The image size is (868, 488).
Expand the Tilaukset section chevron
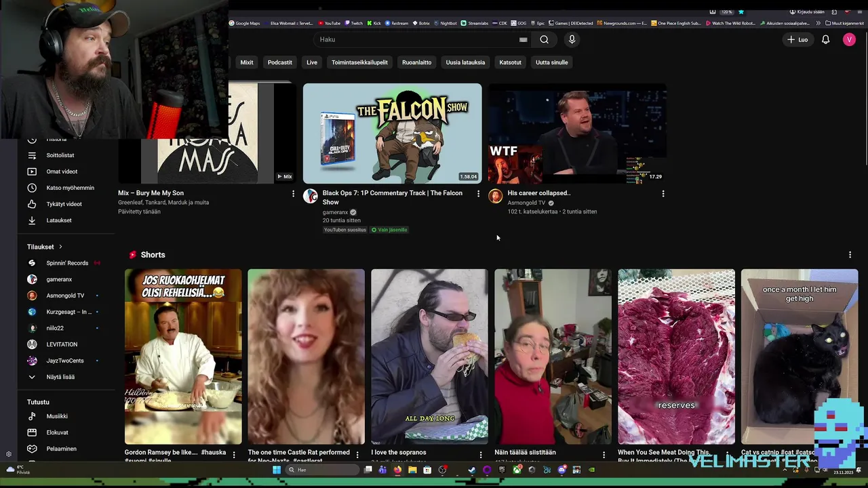tap(60, 247)
